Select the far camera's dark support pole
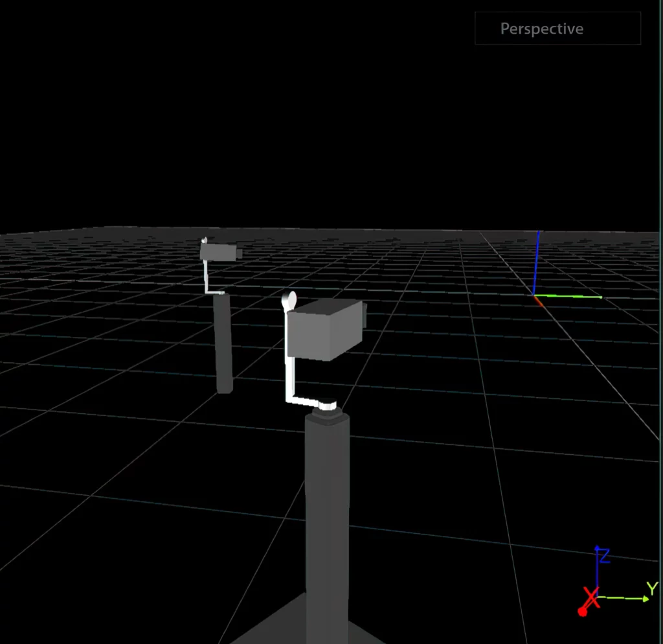This screenshot has width=663, height=644. pyautogui.click(x=223, y=343)
